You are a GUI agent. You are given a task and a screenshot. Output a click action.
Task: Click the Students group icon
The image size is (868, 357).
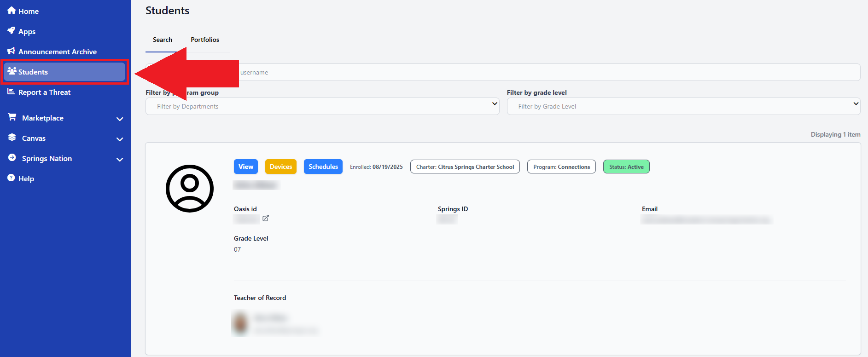[x=12, y=71]
